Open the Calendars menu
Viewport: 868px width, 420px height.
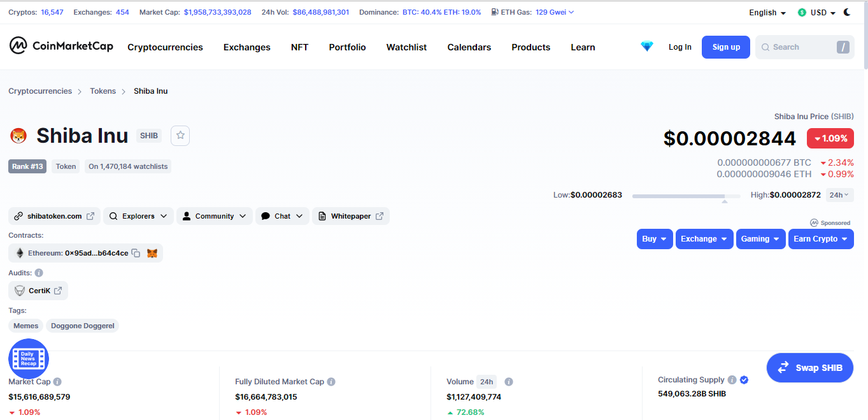pyautogui.click(x=469, y=47)
